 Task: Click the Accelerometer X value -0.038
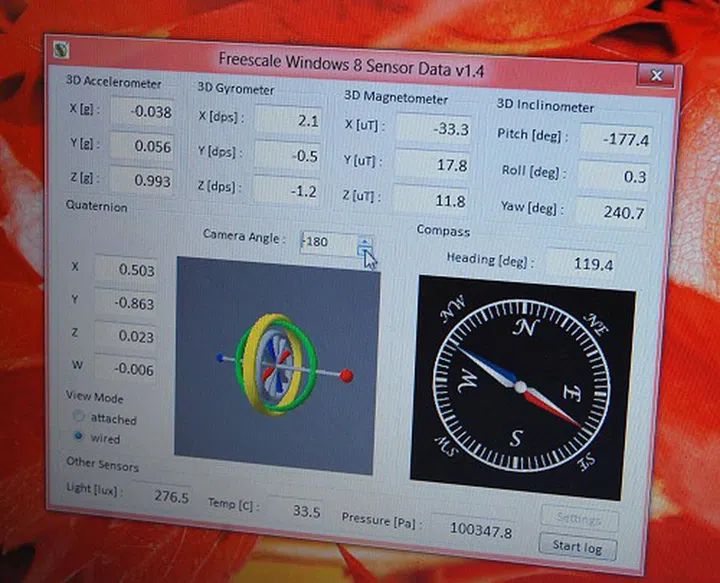(142, 112)
